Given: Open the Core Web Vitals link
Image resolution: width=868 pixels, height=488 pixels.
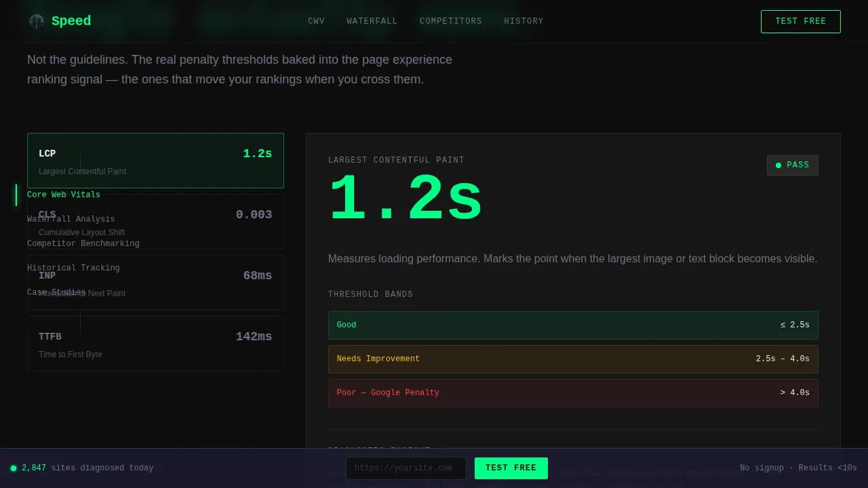Looking at the screenshot, I should pyautogui.click(x=63, y=195).
